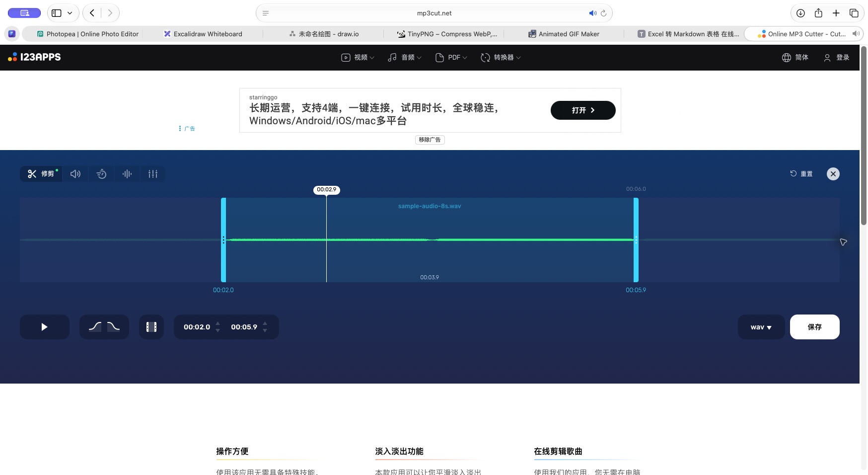Open Safari downloads icon
The width and height of the screenshot is (868, 475).
800,13
